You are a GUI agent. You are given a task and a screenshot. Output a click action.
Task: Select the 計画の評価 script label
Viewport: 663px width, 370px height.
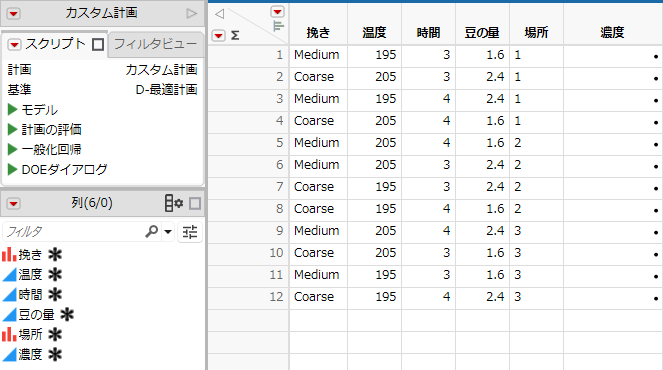click(x=52, y=129)
